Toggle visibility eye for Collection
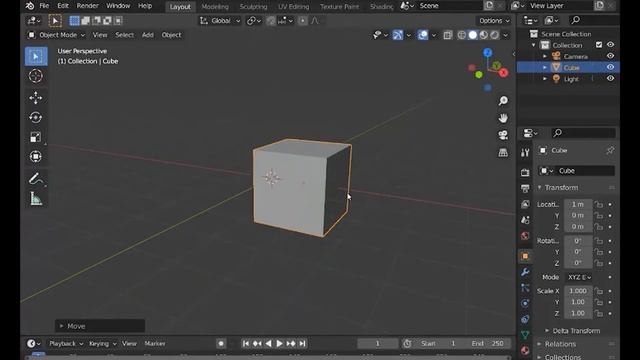Image resolution: width=640 pixels, height=360 pixels. tap(610, 44)
